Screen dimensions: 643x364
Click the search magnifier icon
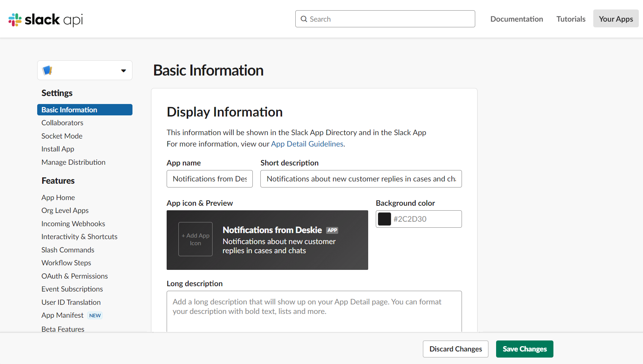point(304,19)
